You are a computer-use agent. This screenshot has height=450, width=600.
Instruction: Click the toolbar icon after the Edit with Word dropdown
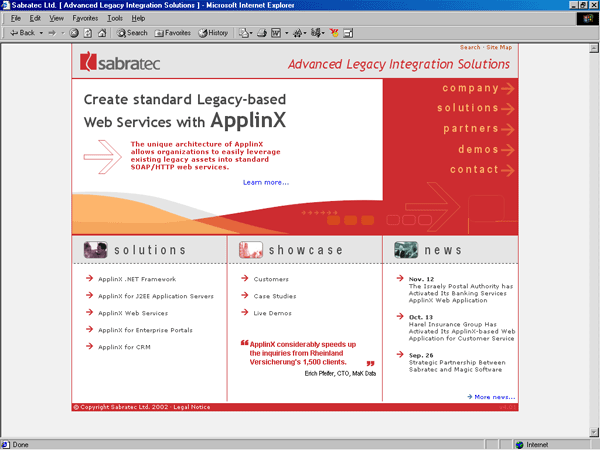299,33
